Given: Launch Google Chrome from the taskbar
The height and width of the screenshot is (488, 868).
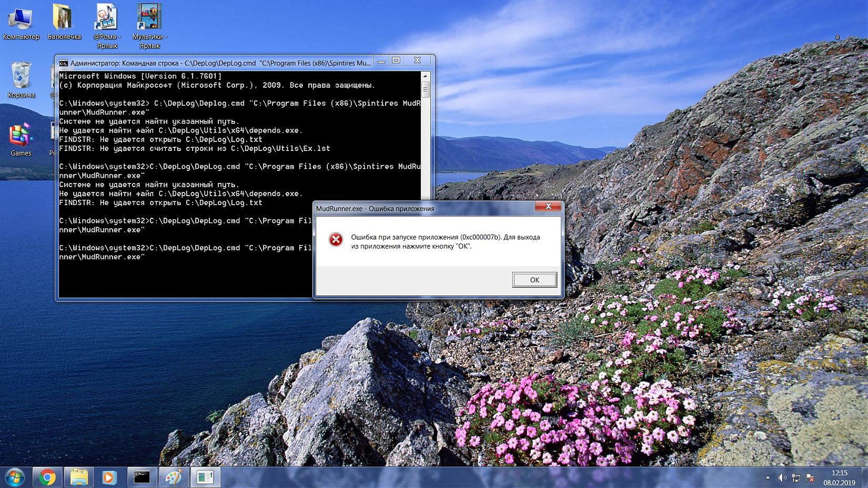Looking at the screenshot, I should [47, 477].
